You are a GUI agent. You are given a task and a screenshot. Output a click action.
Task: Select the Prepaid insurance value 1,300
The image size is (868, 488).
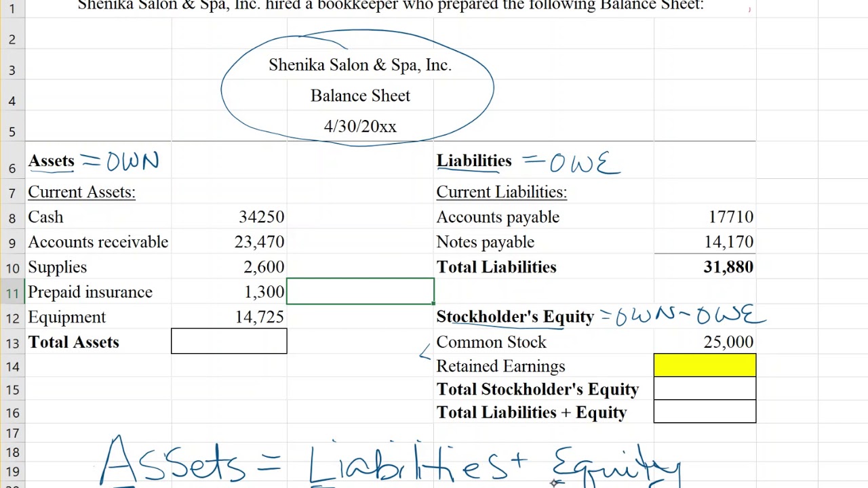click(229, 292)
